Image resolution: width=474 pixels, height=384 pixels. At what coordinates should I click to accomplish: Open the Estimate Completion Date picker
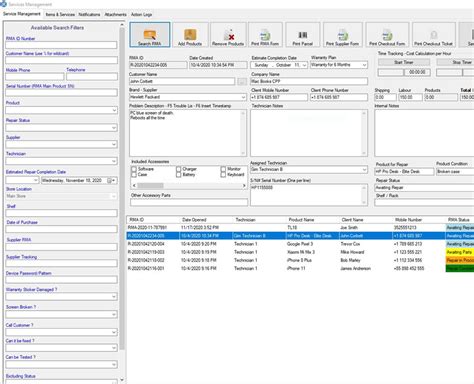304,65
